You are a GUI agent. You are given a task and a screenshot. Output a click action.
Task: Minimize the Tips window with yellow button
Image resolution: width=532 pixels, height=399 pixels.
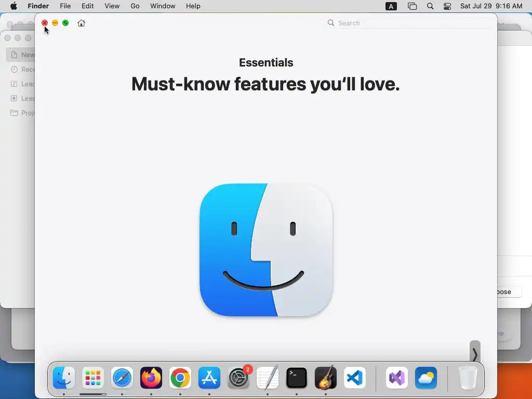[55, 23]
